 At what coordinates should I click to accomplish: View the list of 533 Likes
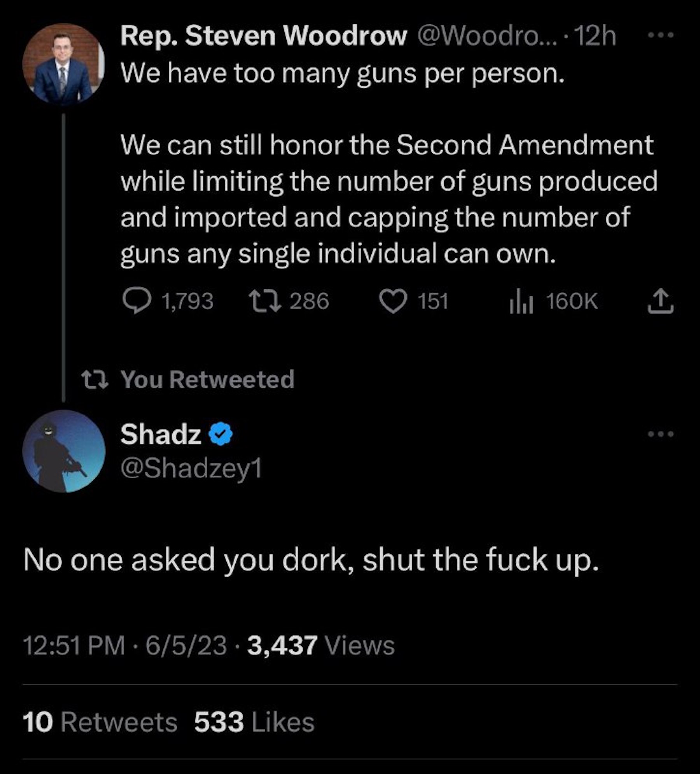(x=254, y=722)
